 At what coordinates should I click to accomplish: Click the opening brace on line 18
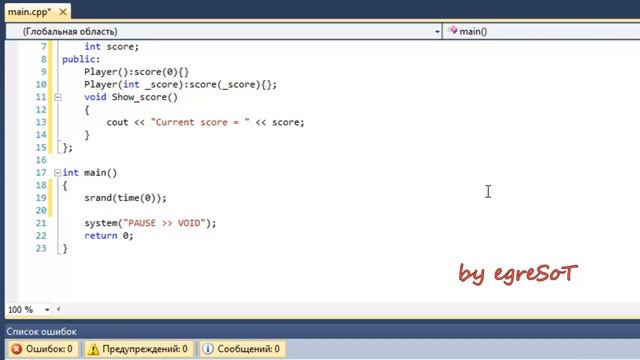[x=65, y=186]
